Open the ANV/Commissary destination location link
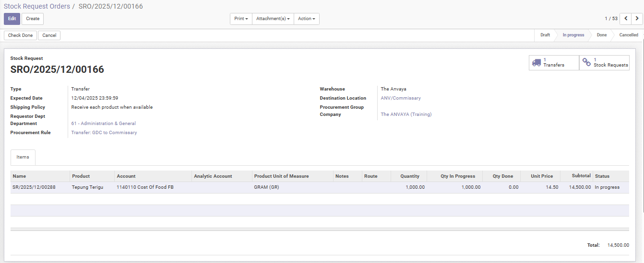 [x=401, y=98]
